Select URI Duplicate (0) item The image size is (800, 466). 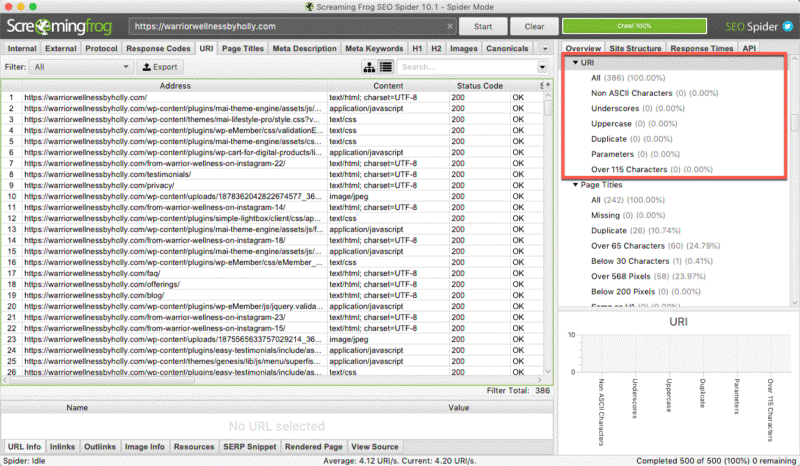click(x=632, y=139)
